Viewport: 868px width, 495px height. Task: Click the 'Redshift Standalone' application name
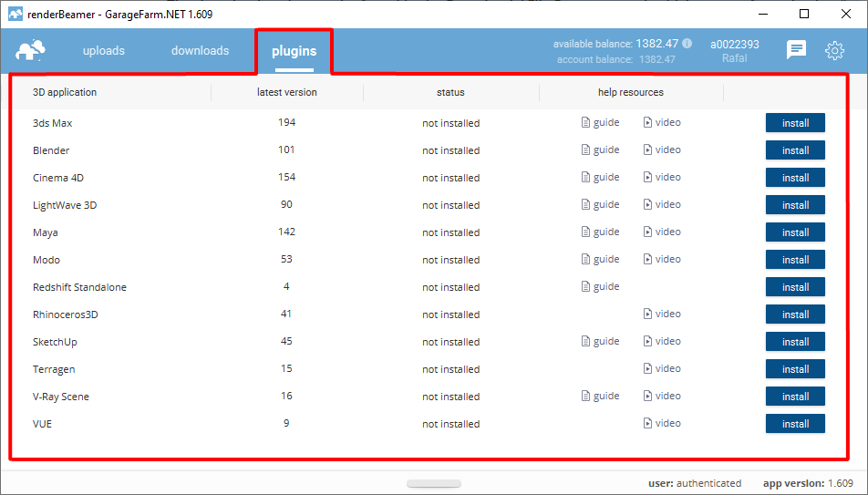79,287
